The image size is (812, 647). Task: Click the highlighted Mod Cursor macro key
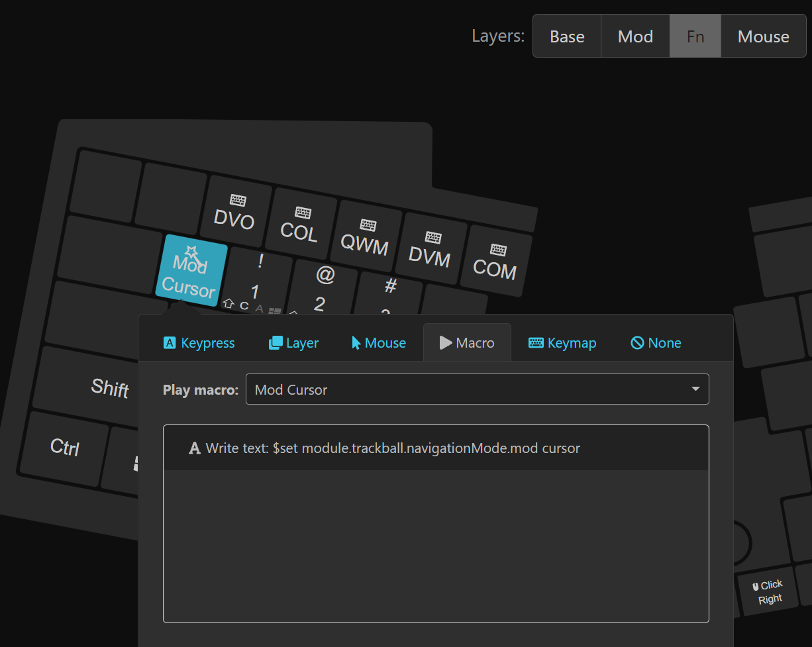point(191,272)
